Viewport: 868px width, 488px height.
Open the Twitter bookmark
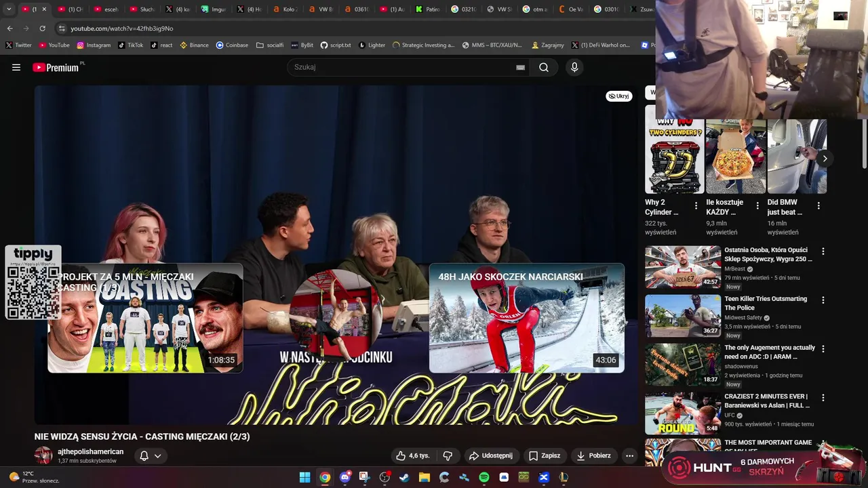tap(18, 45)
